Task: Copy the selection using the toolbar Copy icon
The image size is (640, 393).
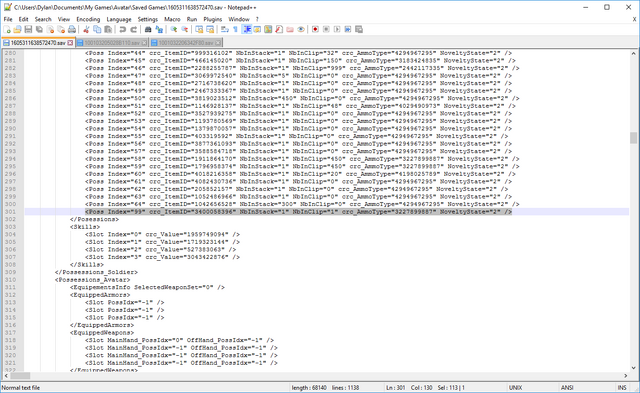Action: click(97, 29)
